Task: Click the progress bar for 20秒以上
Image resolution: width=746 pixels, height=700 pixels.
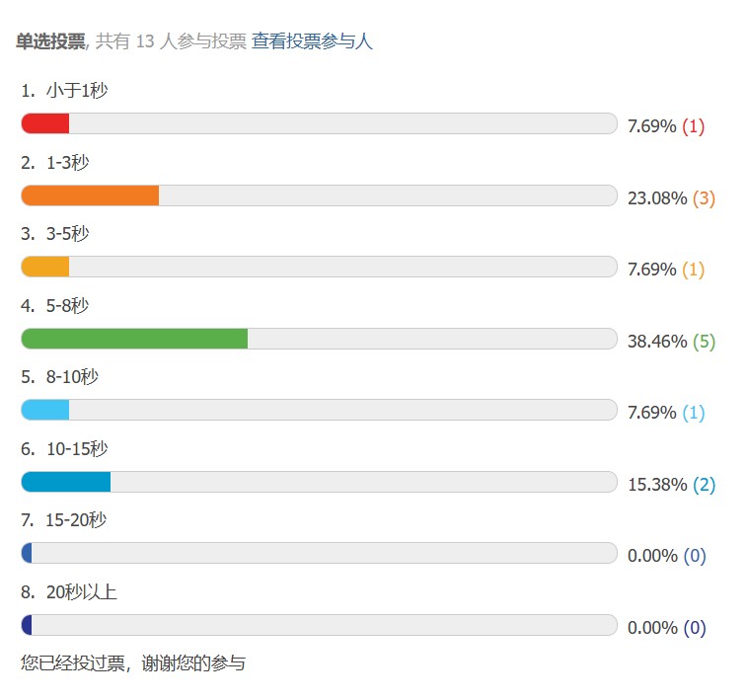Action: pos(319,625)
